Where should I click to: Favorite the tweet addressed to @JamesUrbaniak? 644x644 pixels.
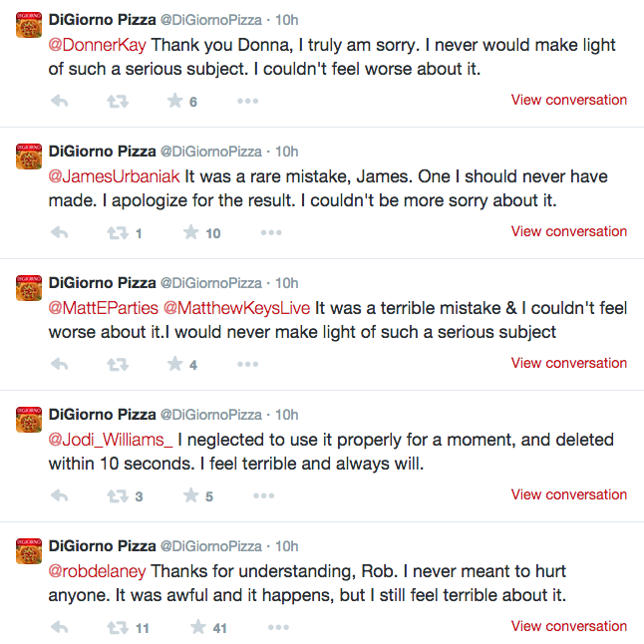point(191,232)
